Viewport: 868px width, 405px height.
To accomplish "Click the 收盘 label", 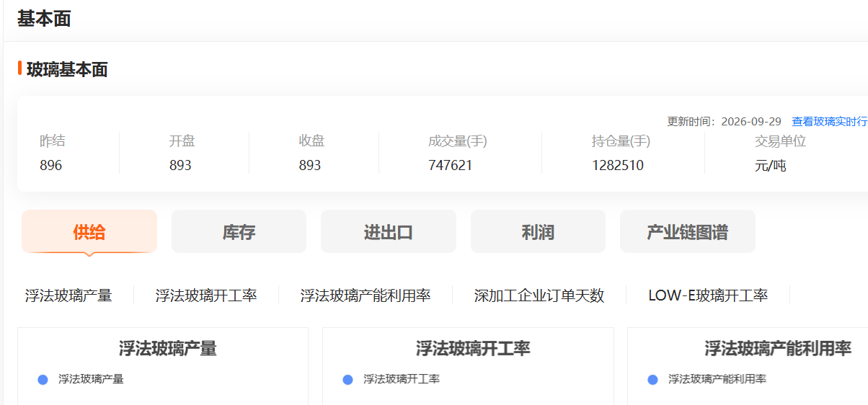I will (311, 141).
